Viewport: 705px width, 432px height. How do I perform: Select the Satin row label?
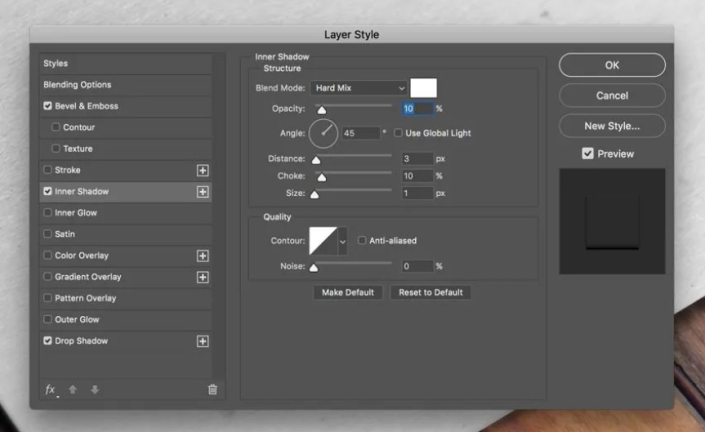click(65, 234)
